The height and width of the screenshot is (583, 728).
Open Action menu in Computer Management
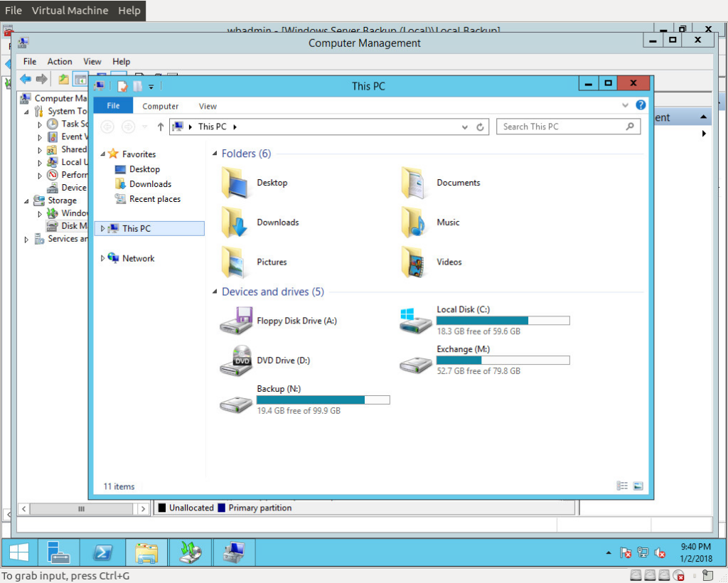(60, 61)
